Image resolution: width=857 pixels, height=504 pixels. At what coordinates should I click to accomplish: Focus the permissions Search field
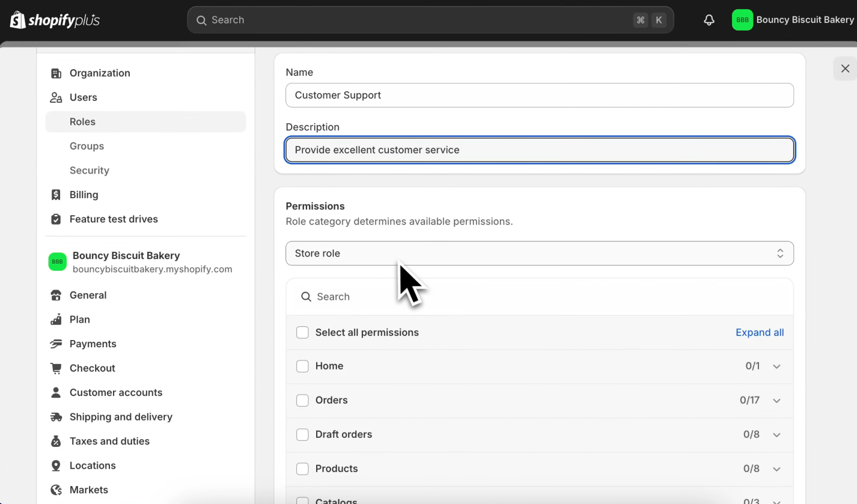coord(540,297)
